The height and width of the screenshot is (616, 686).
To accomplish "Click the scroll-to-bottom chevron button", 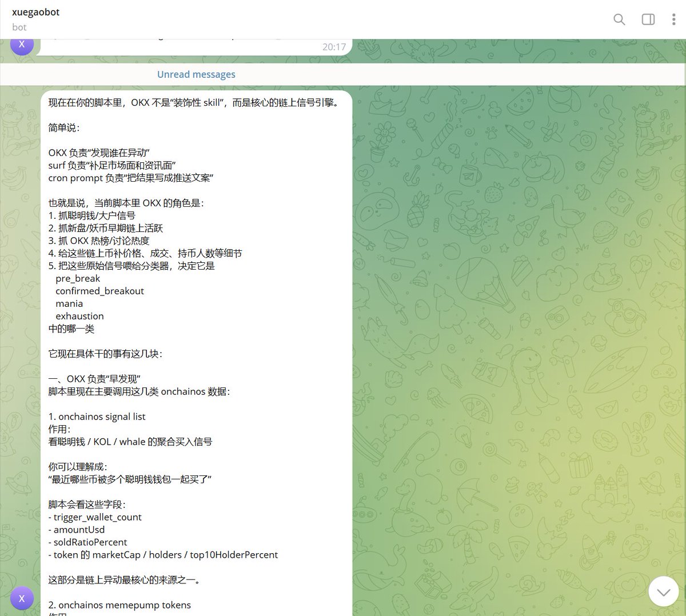I will pyautogui.click(x=663, y=591).
